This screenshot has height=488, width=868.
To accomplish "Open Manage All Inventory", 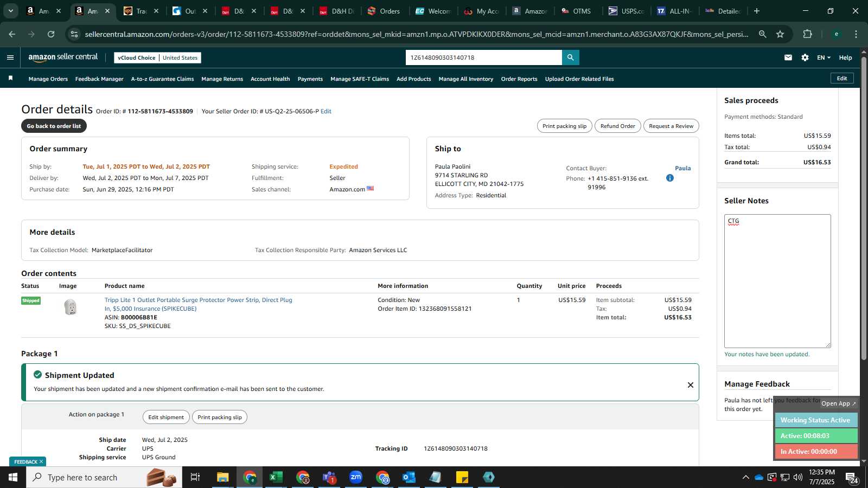I will point(466,79).
